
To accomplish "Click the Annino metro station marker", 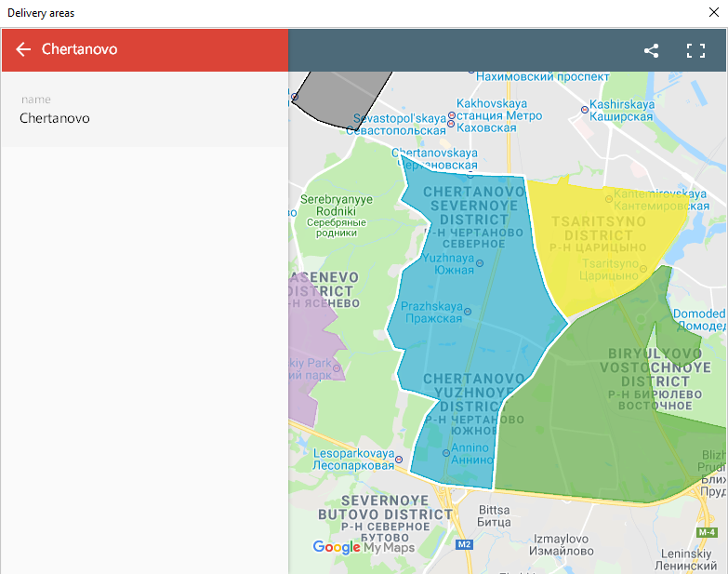I will tap(446, 453).
